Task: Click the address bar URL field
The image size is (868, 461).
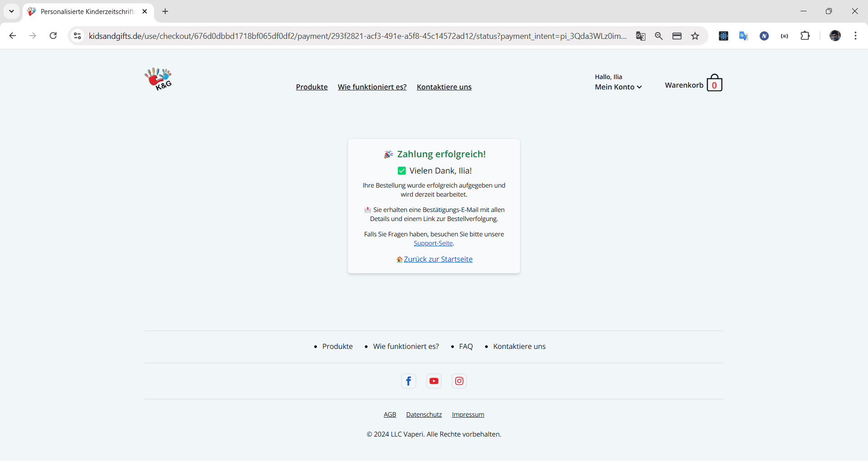Action: click(357, 36)
